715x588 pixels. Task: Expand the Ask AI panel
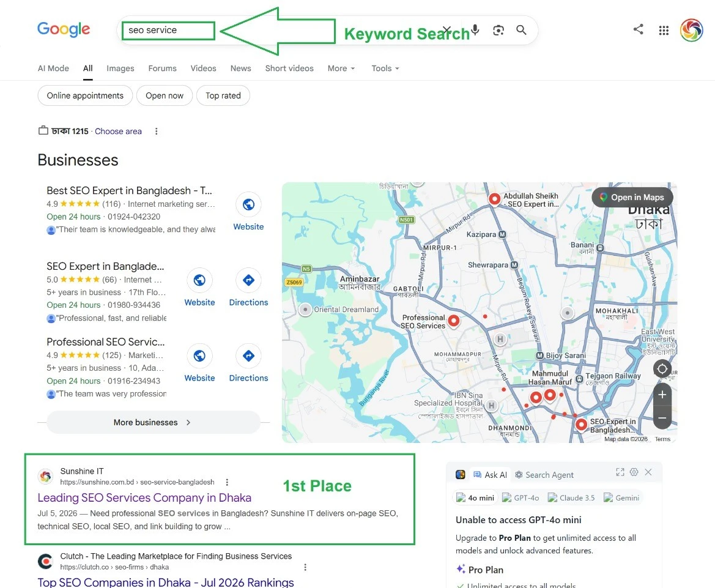coord(620,472)
